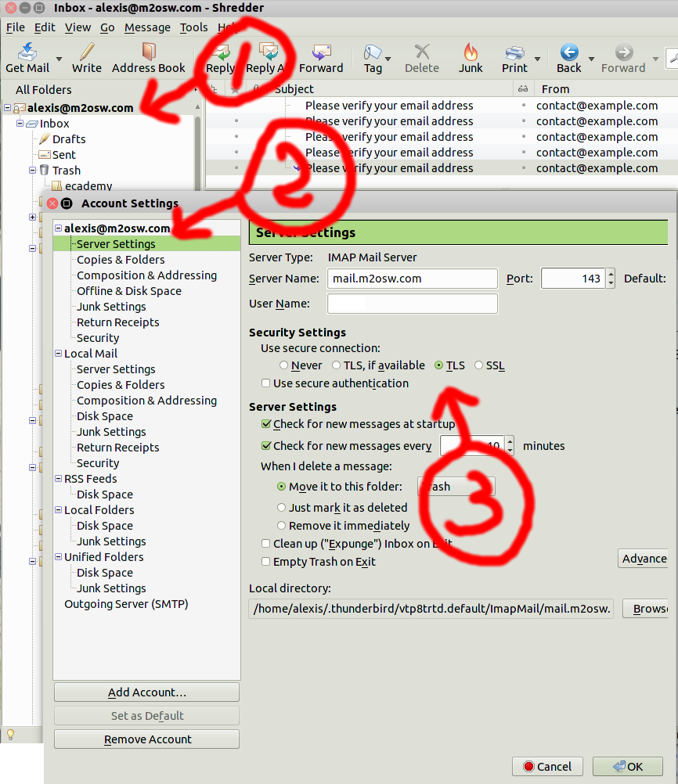This screenshot has width=678, height=784.
Task: Select Copies & Folders under alexis@m2osw.com
Action: pos(121,260)
